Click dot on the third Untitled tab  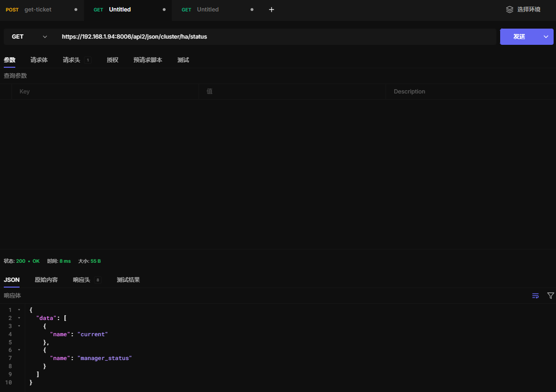pos(252,10)
